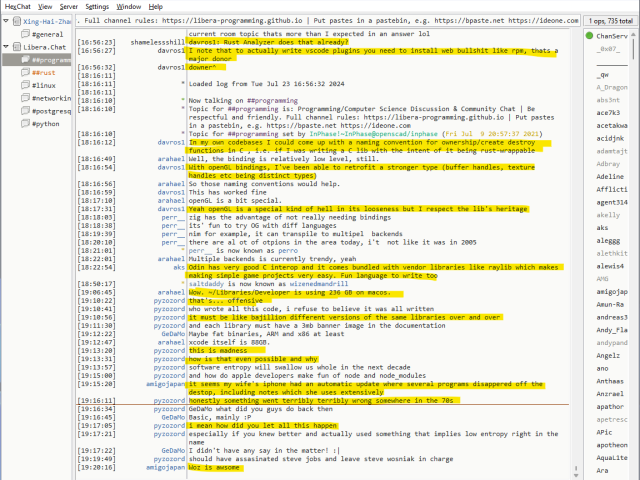The width and height of the screenshot is (640, 480).
Task: Click the chat area vertical scrollbar
Action: pyautogui.click(x=574, y=250)
